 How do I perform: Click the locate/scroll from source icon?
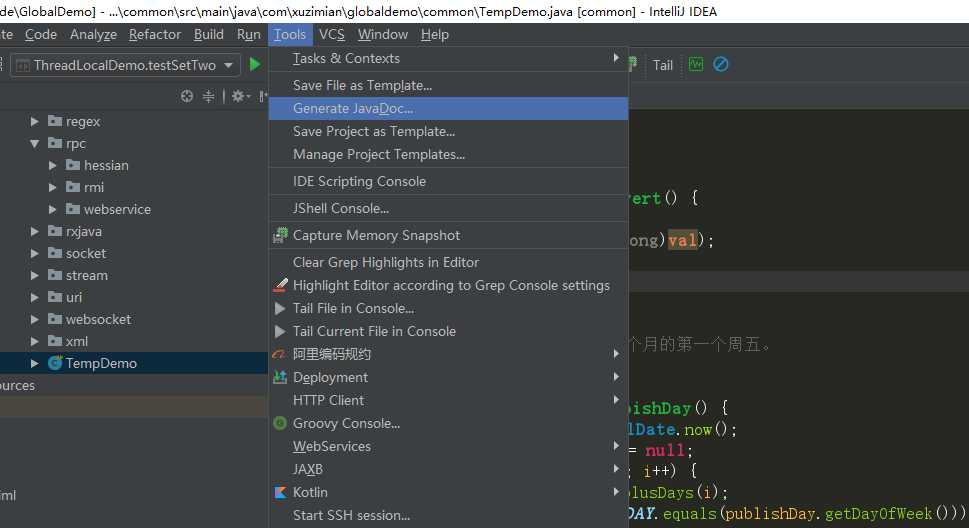click(x=187, y=96)
